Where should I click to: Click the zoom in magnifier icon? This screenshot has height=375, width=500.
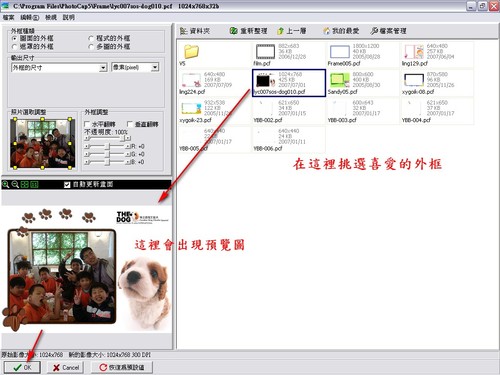pyautogui.click(x=6, y=184)
